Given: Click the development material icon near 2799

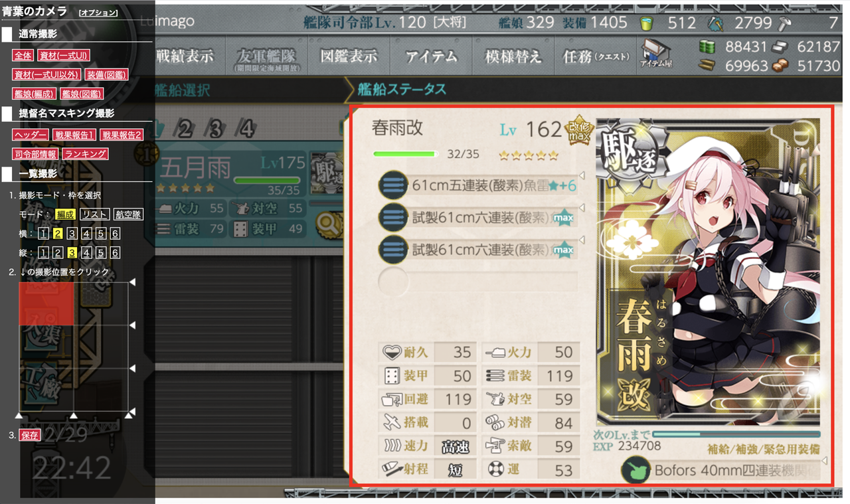Looking at the screenshot, I should [x=716, y=23].
